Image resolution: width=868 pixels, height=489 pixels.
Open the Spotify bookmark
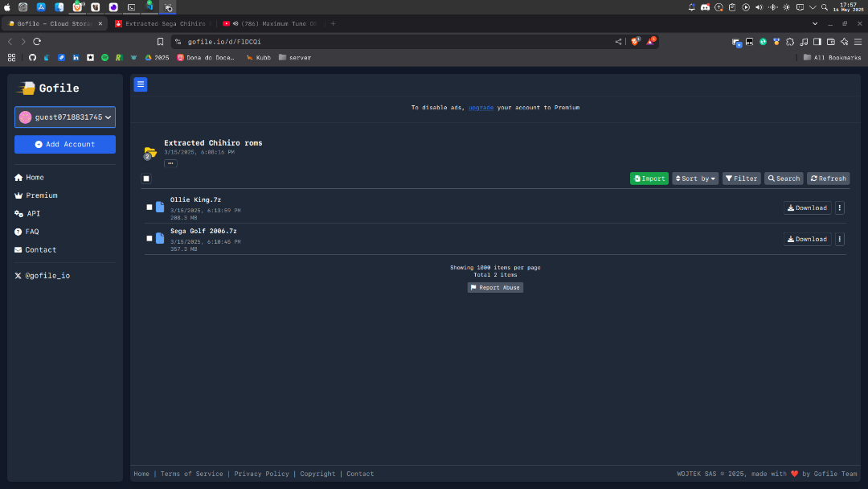104,58
